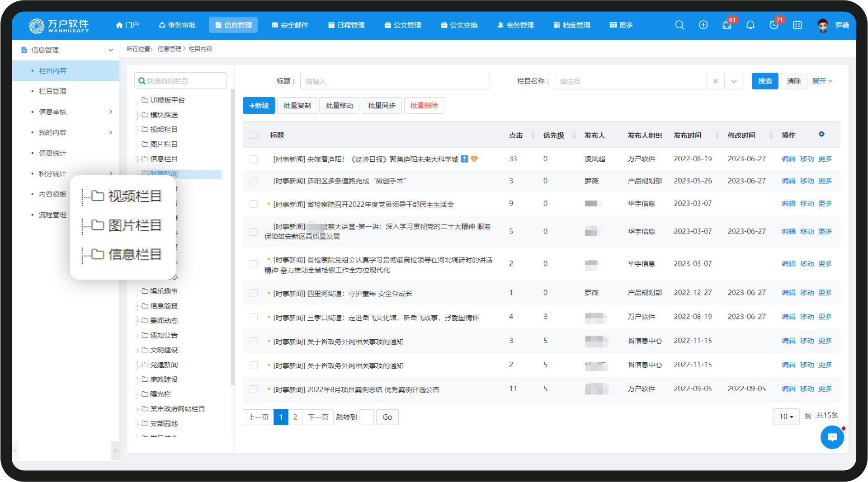The width and height of the screenshot is (868, 482).
Task: Click the 搜索 button
Action: tap(764, 81)
